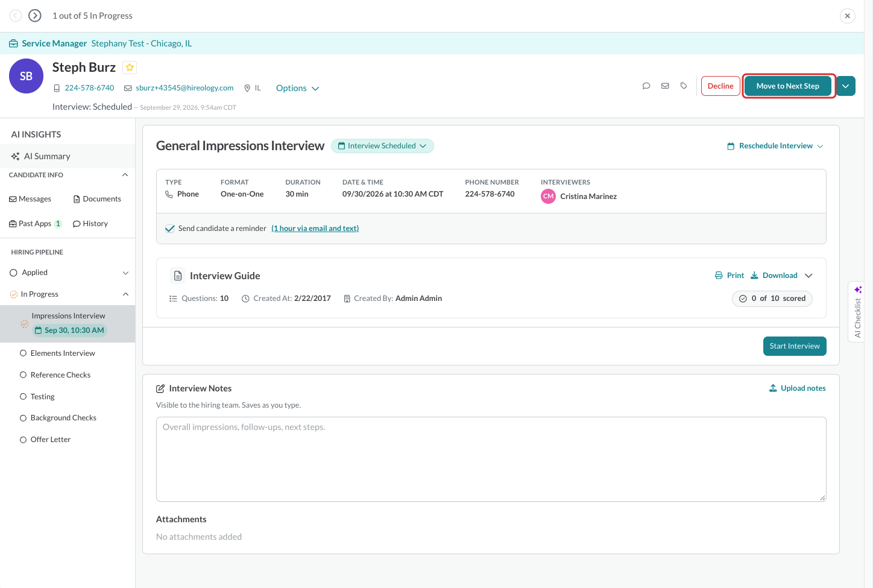Click the envelope email icon in header
The height and width of the screenshot is (588, 873).
coord(665,86)
